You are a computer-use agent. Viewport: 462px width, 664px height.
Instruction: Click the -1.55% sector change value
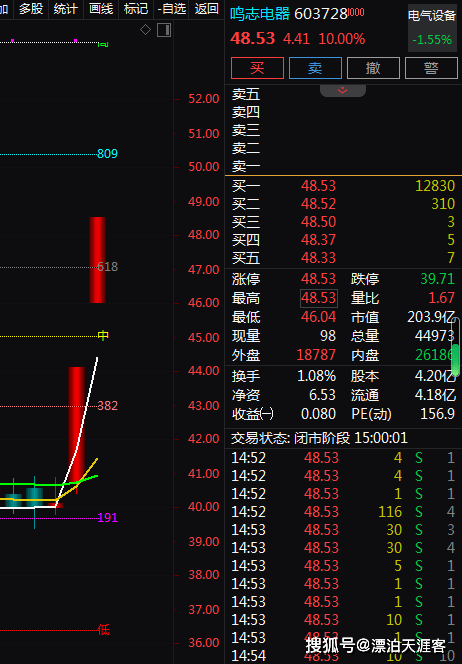[x=432, y=40]
